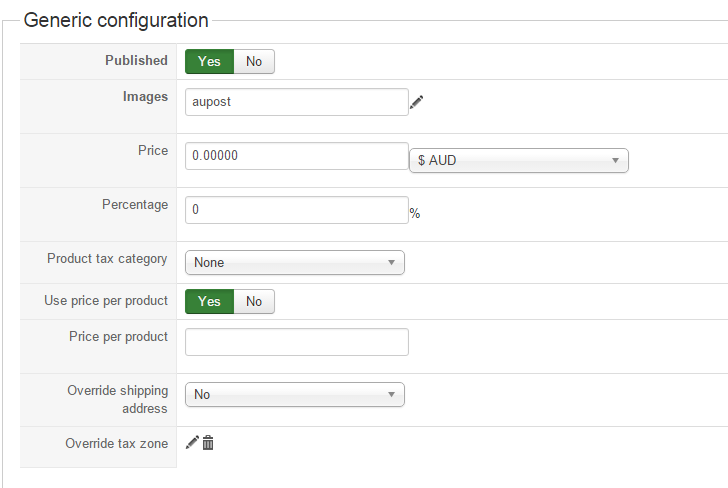The height and width of the screenshot is (488, 728).
Task: Click the Product tax category label
Action: coord(107,258)
